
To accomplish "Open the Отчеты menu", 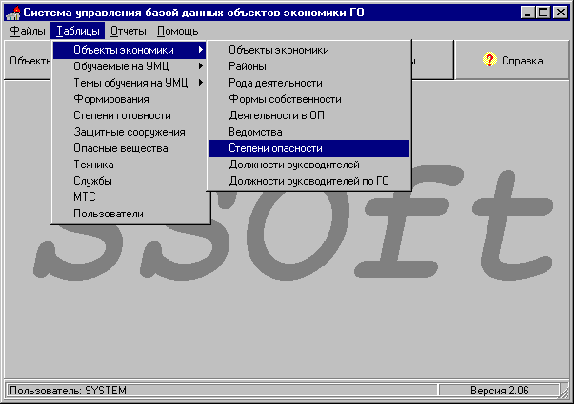I will pos(128,31).
